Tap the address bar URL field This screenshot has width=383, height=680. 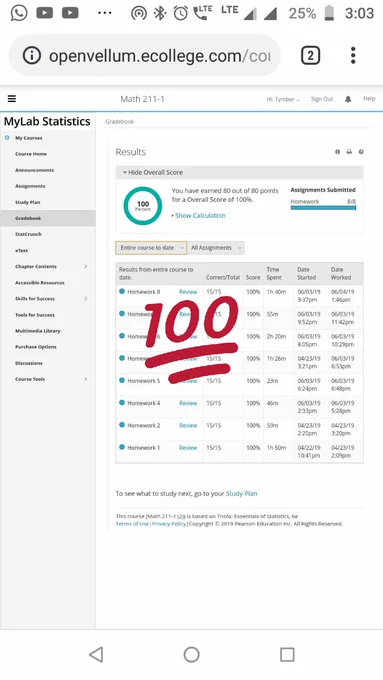click(145, 56)
